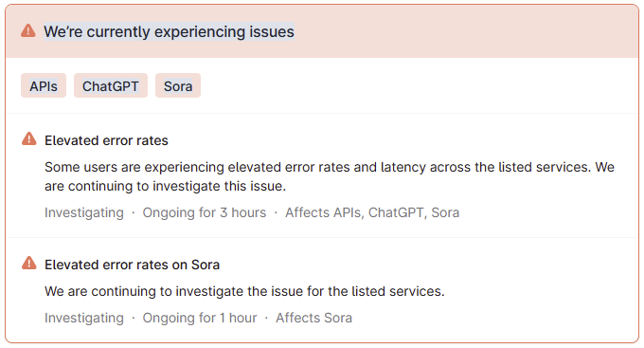
Task: Click the 'Affects Sora' text
Action: [313, 318]
